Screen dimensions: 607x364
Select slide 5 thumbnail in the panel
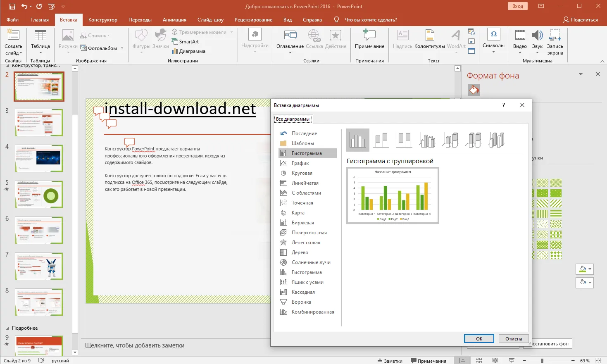pos(39,194)
